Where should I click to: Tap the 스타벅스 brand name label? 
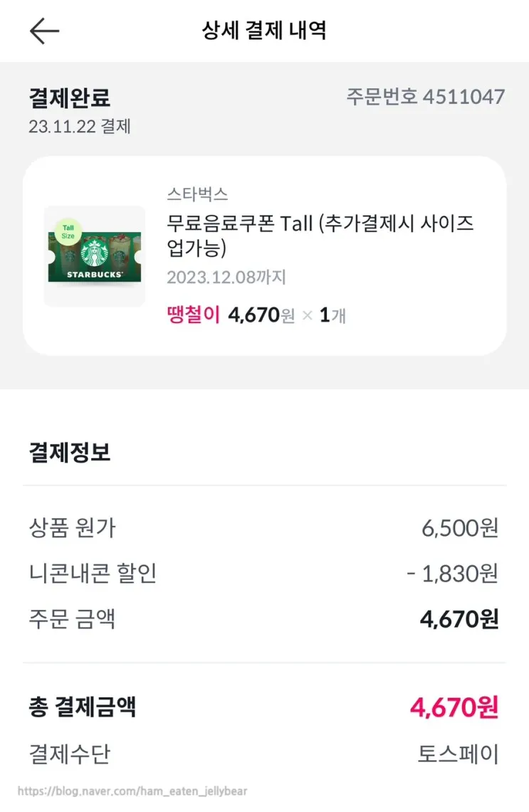[197, 194]
